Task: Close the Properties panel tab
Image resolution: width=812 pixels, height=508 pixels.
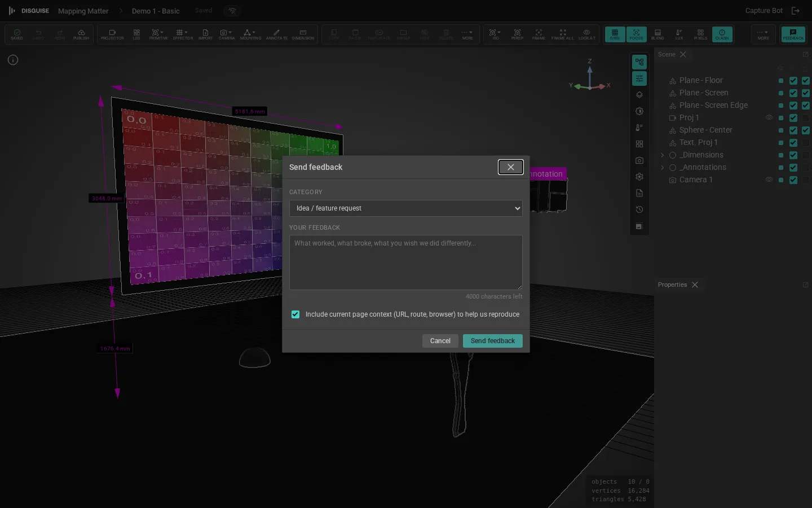Action: tap(695, 285)
